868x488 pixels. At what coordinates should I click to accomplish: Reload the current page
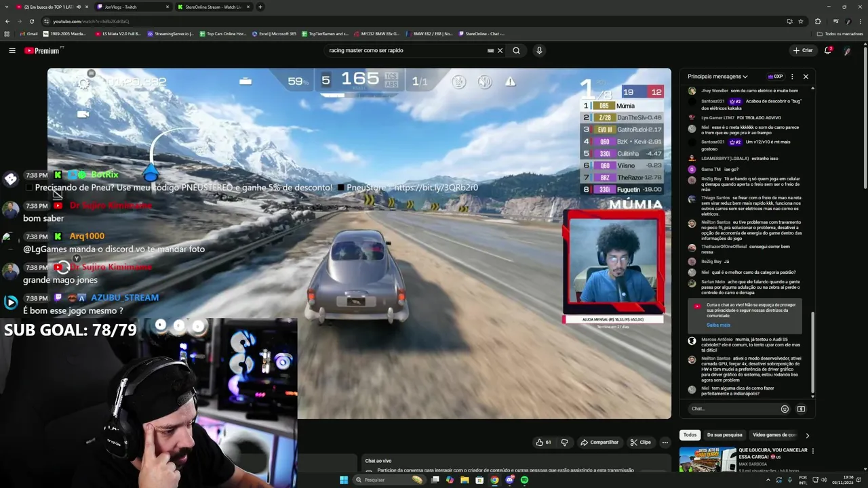point(31,21)
